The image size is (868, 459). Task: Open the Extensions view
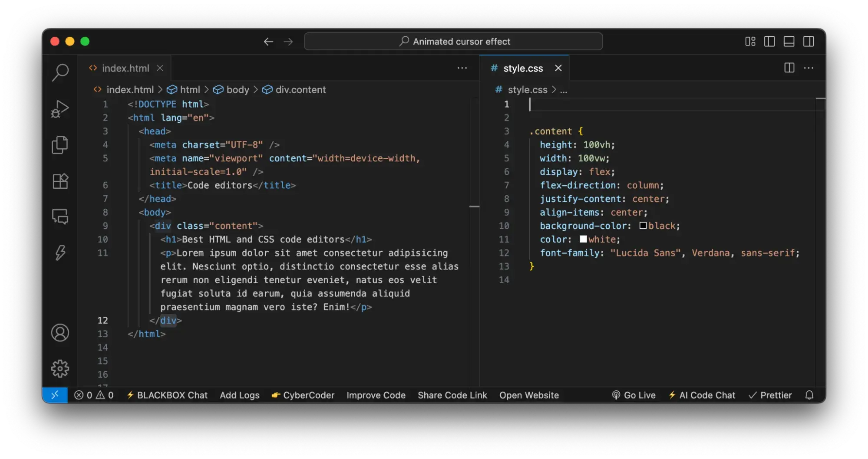pyautogui.click(x=60, y=181)
